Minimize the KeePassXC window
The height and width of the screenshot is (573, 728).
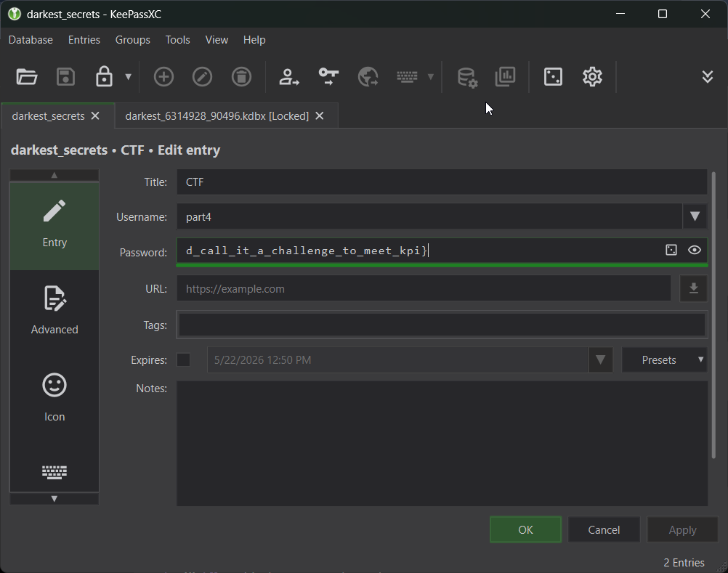coord(620,14)
